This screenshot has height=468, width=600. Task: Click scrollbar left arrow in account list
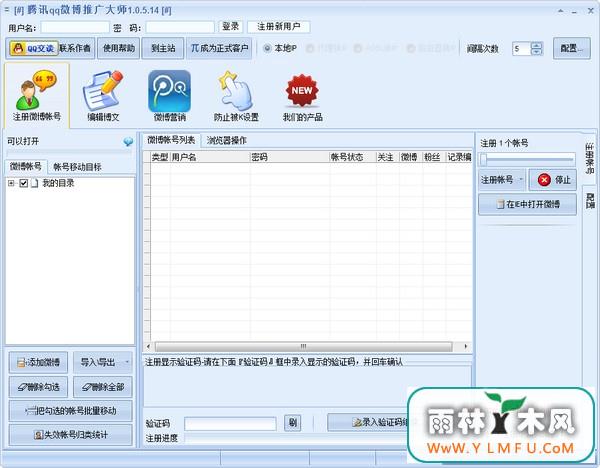[x=148, y=347]
